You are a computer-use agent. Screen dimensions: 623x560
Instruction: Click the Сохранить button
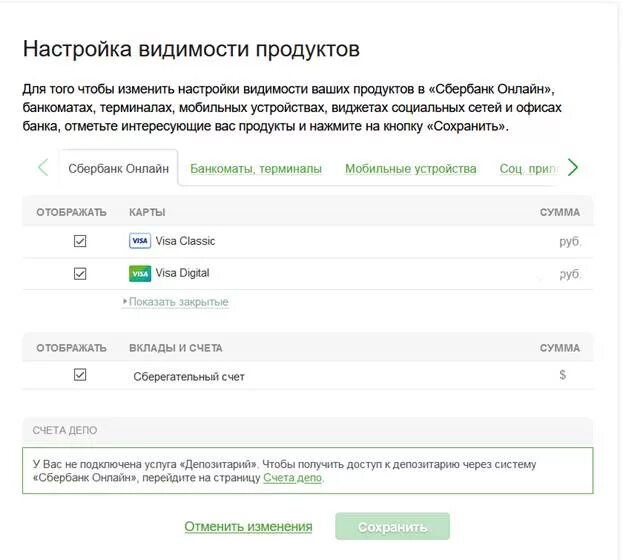(x=393, y=527)
